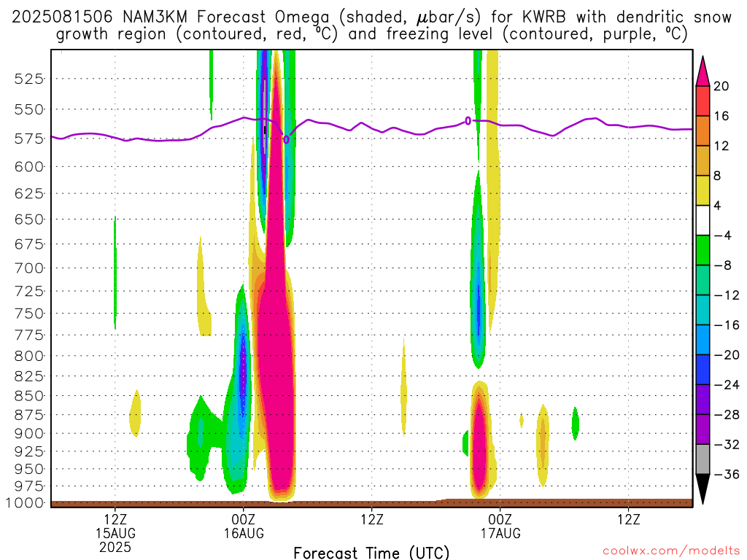This screenshot has height=560, width=747.
Task: Click the coolwx.com/modelts link
Action: click(671, 551)
